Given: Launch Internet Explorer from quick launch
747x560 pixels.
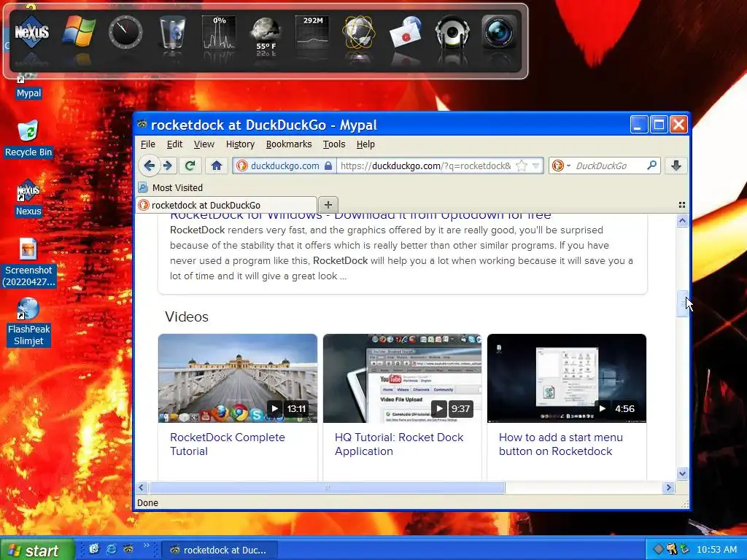Looking at the screenshot, I should pyautogui.click(x=112, y=549).
